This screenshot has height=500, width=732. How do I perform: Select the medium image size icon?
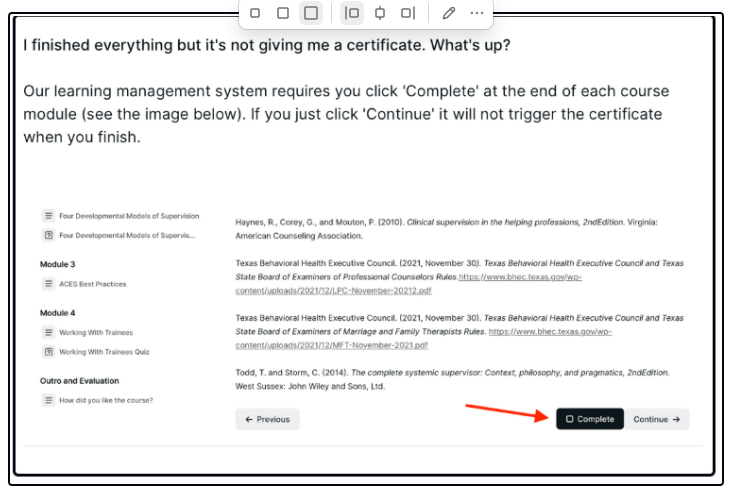tap(282, 13)
